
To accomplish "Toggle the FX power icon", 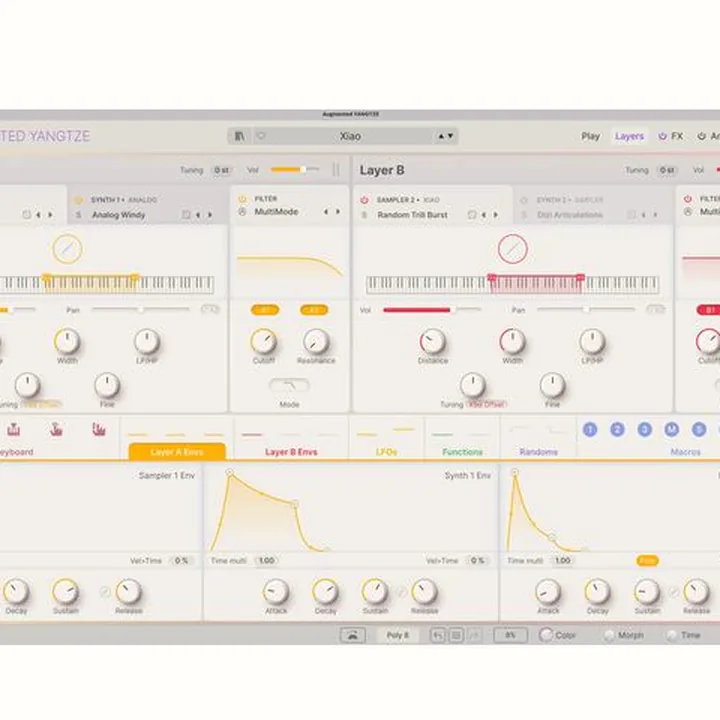I will click(x=662, y=136).
